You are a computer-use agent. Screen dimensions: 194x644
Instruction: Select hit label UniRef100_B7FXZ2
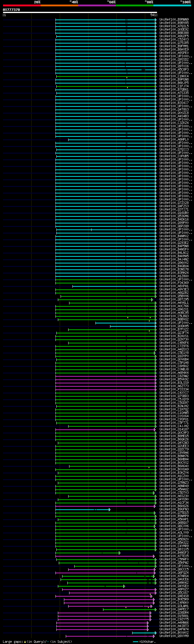174,330
